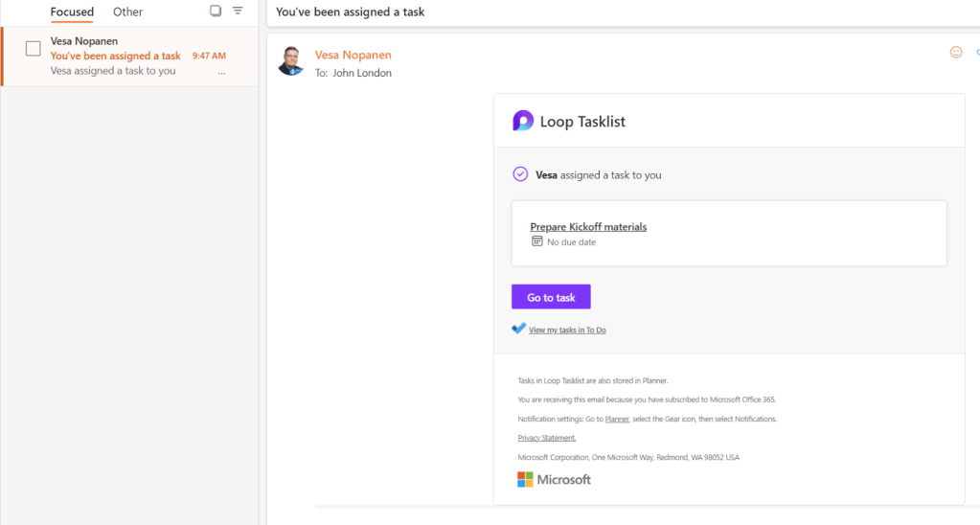980x525 pixels.
Task: Follow the View my tasks in To Do link
Action: (567, 330)
